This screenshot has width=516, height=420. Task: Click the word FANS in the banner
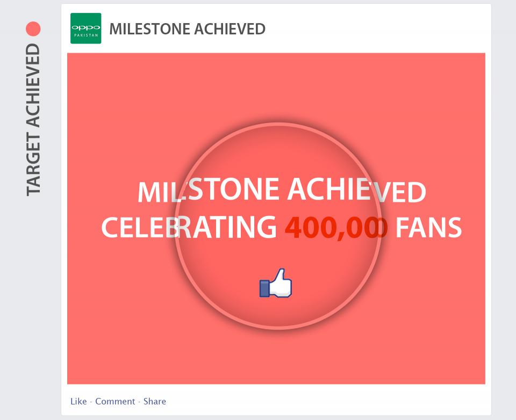coord(428,227)
